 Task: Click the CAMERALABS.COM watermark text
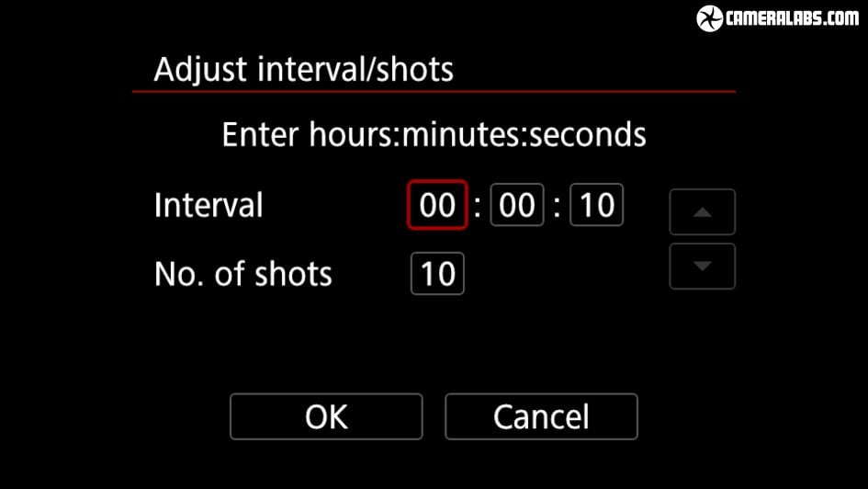tap(793, 18)
